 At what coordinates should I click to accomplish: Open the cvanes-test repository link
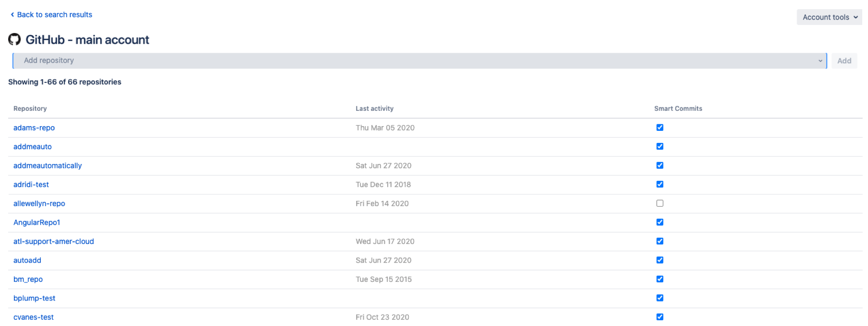[x=34, y=317]
